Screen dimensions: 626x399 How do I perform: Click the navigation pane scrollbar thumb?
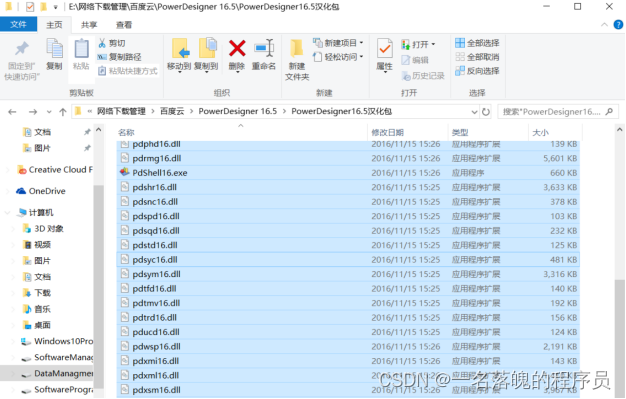point(98,288)
